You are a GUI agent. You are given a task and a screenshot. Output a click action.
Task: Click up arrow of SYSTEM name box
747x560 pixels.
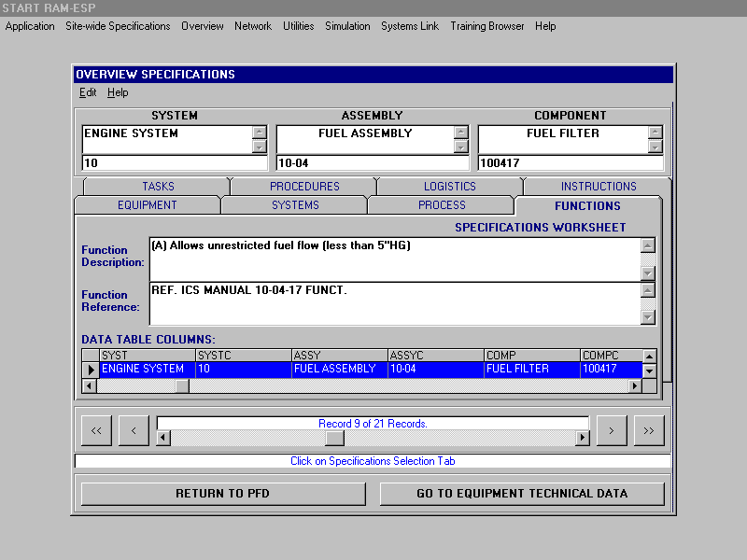[x=260, y=133]
